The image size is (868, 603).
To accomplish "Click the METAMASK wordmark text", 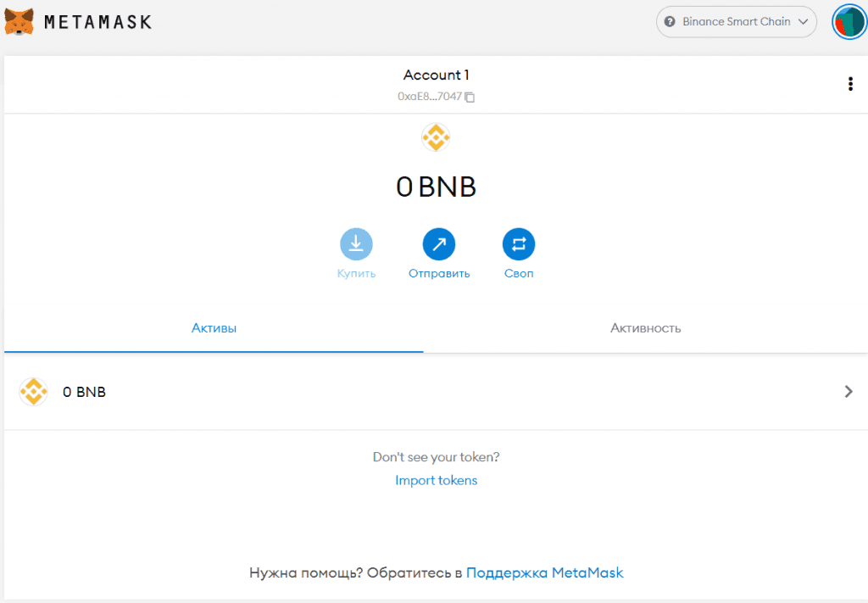I will click(97, 22).
